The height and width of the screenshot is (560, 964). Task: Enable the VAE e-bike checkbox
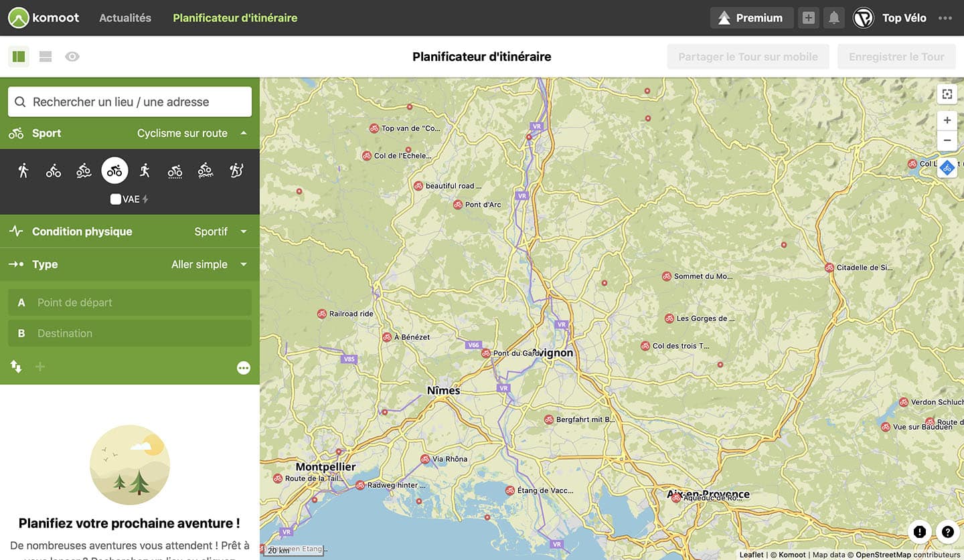pos(116,199)
